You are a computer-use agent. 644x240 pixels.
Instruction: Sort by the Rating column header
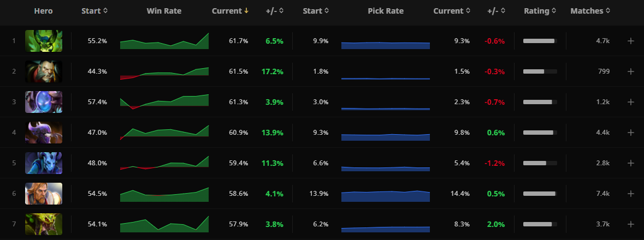tap(539, 11)
